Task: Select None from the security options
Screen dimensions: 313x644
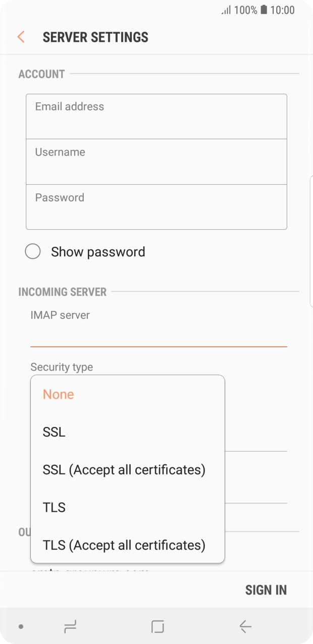Action: click(x=59, y=394)
